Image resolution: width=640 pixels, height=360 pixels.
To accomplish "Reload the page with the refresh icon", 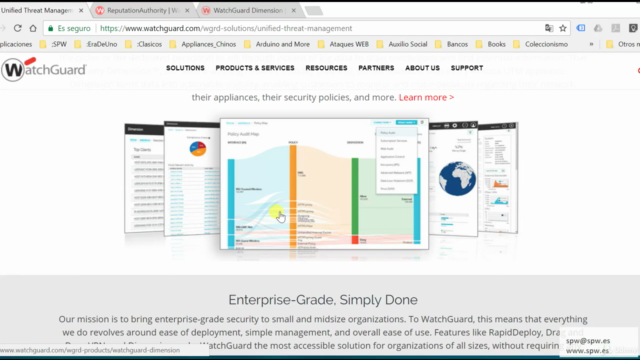I will coord(17,28).
